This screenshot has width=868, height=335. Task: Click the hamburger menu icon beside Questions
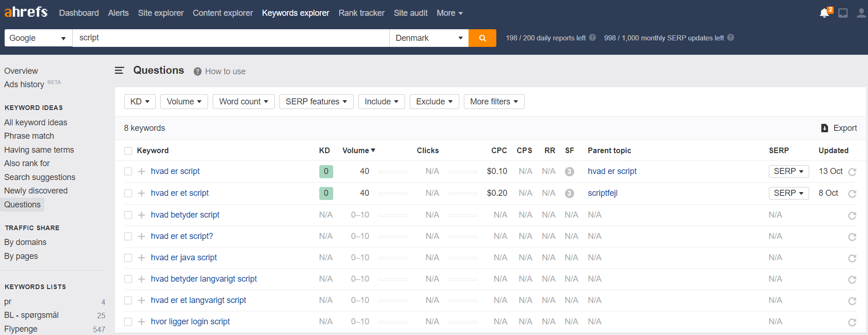tap(120, 71)
